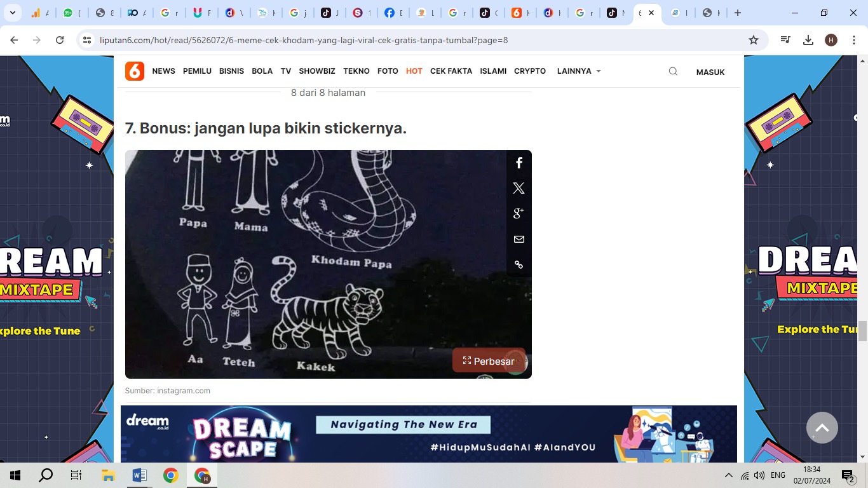Share the article to Facebook via sidebar icon

pos(519,162)
